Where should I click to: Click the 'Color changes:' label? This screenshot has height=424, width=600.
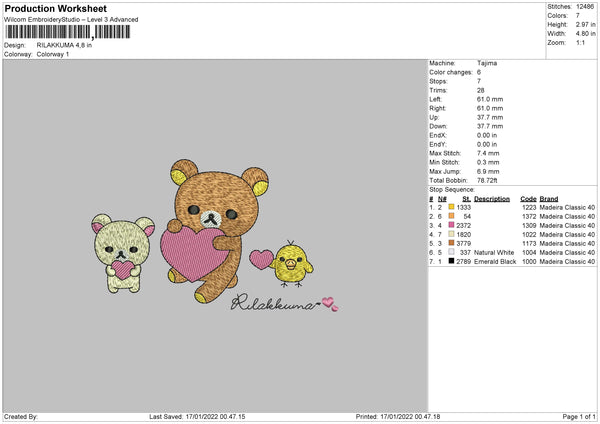451,72
